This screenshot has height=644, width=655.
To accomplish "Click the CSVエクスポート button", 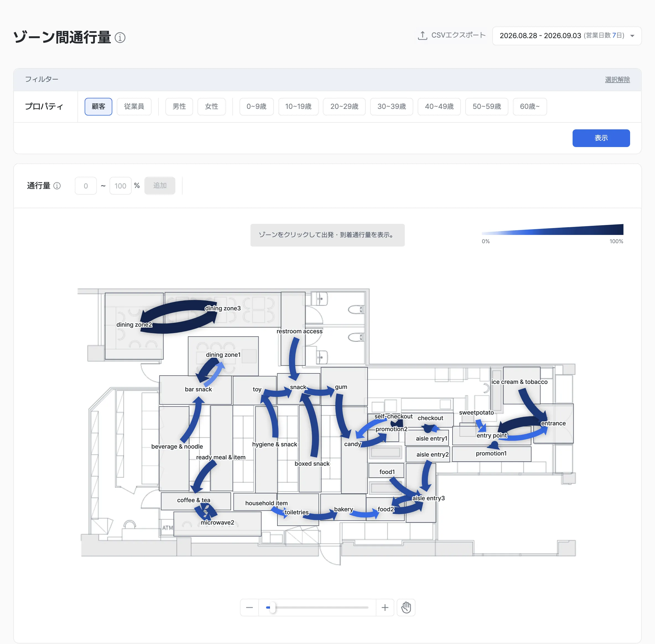I will click(452, 35).
